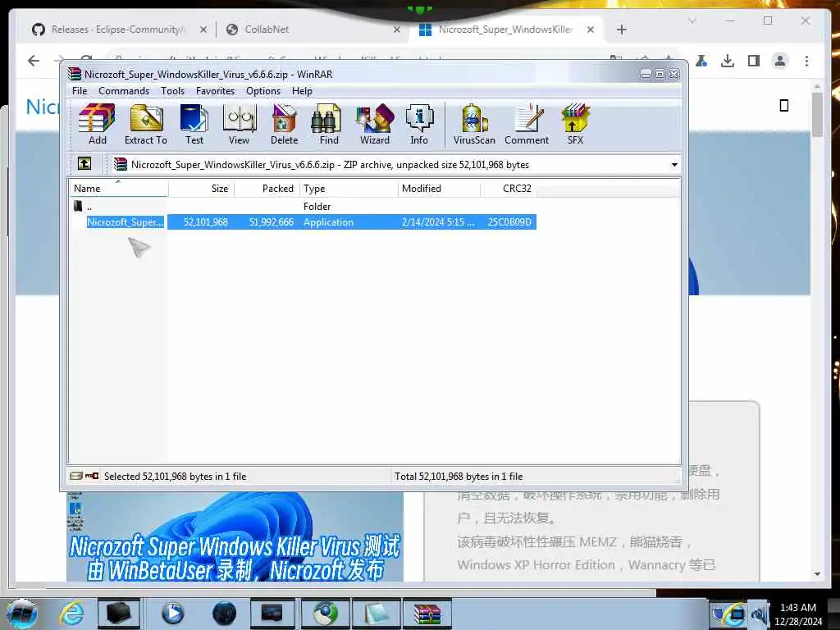Launch Internet Explorer from the taskbar
840x630 pixels.
pos(72,614)
